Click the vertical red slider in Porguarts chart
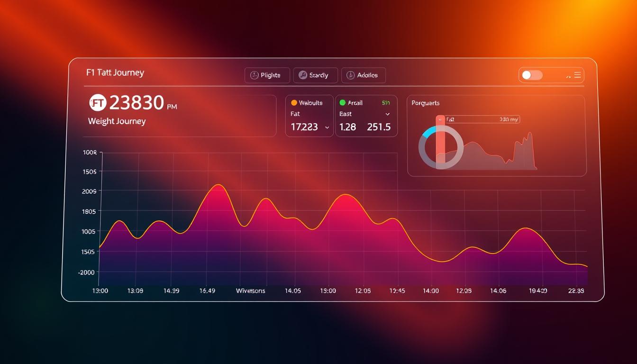The image size is (637, 364). point(440,142)
